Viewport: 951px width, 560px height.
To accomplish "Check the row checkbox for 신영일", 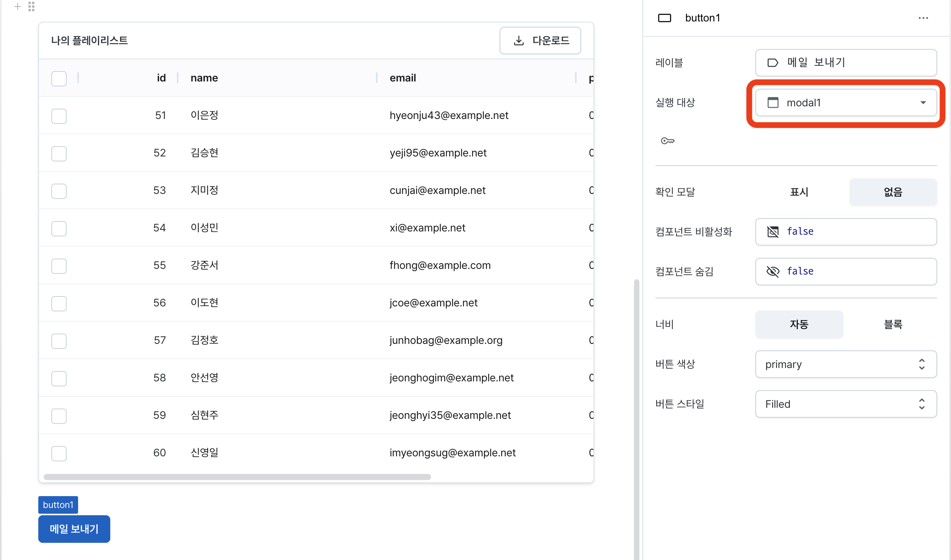I will tap(59, 453).
